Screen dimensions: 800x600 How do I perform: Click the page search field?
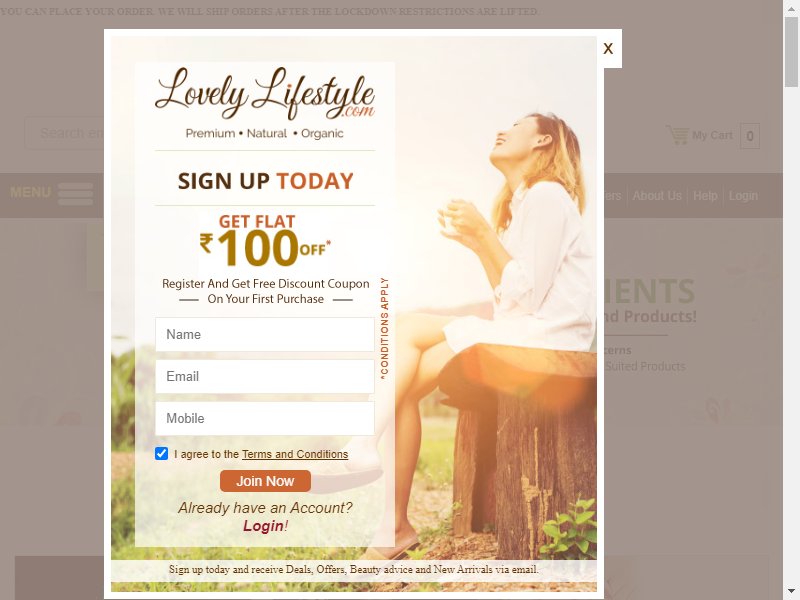[x=65, y=133]
